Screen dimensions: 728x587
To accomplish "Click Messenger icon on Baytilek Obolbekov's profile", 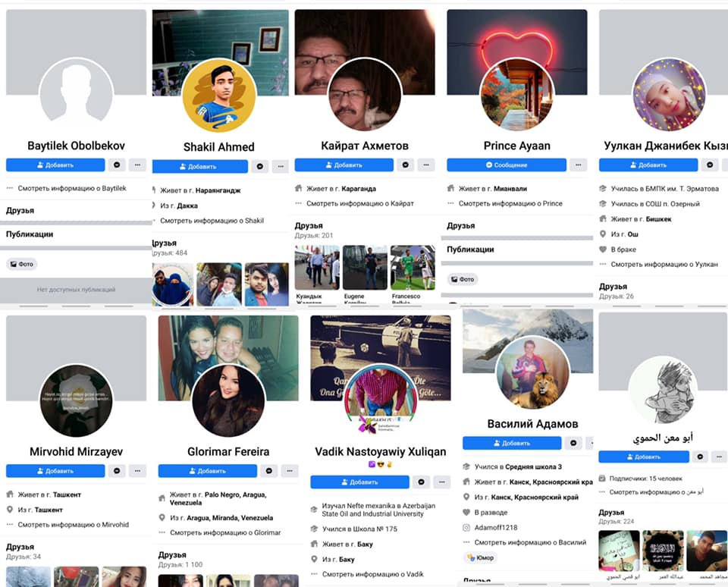I will (x=117, y=165).
